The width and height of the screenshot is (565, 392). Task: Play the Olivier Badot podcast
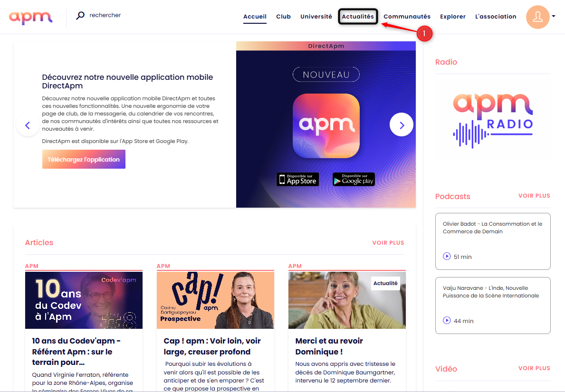447,256
